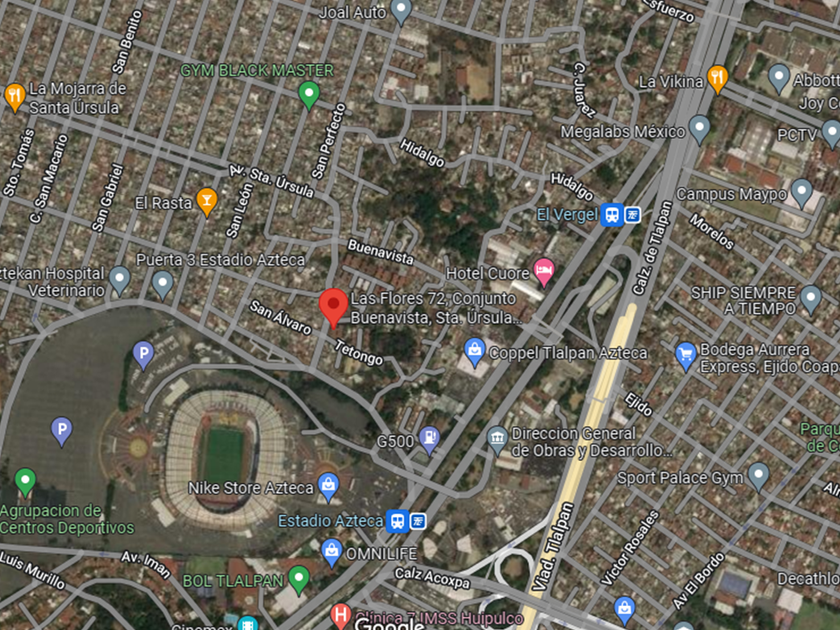
Task: Click the BOL TLALPAN green marker
Action: [299, 580]
